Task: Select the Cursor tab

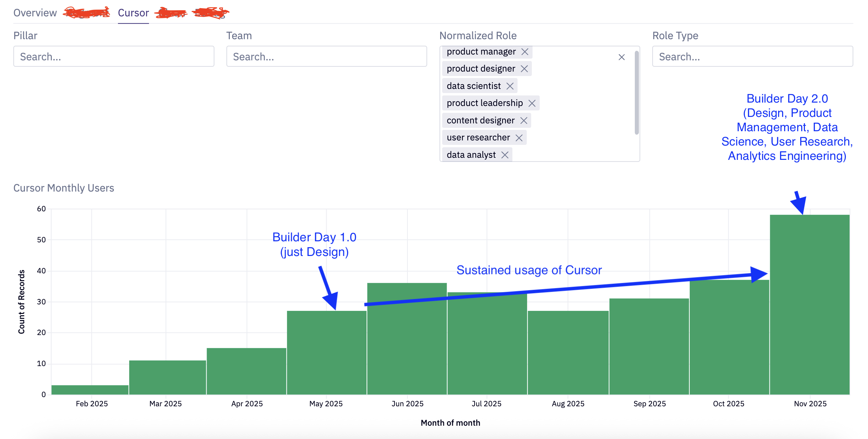Action: tap(133, 13)
